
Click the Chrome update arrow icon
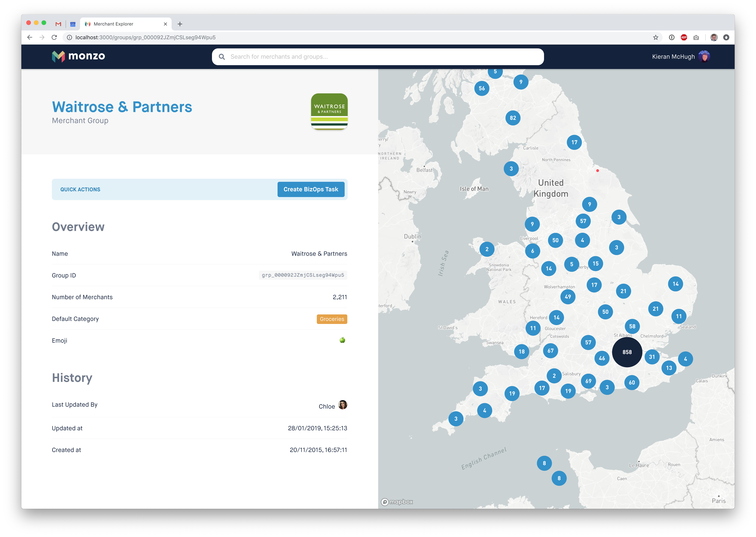[x=726, y=37]
